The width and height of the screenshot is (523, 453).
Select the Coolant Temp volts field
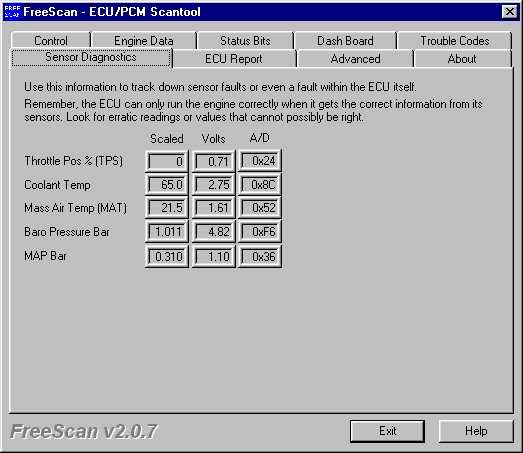(x=214, y=184)
